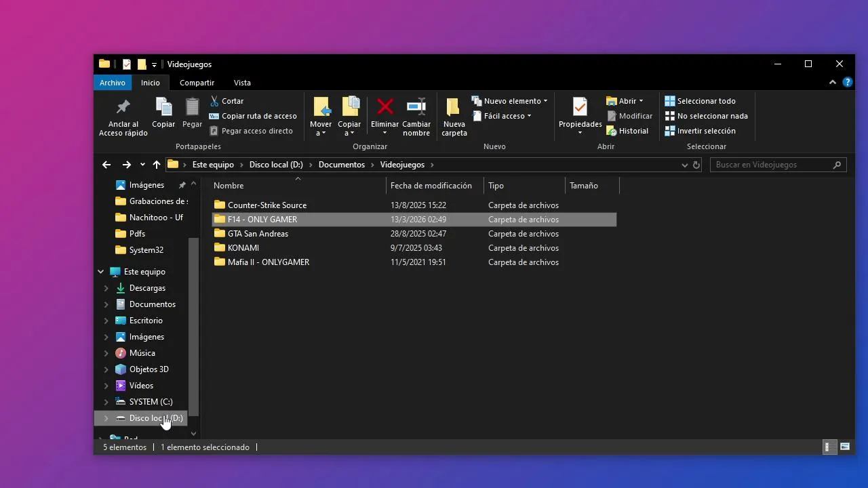Image resolution: width=868 pixels, height=488 pixels.
Task: Switch to details view in status bar
Action: pyautogui.click(x=828, y=447)
